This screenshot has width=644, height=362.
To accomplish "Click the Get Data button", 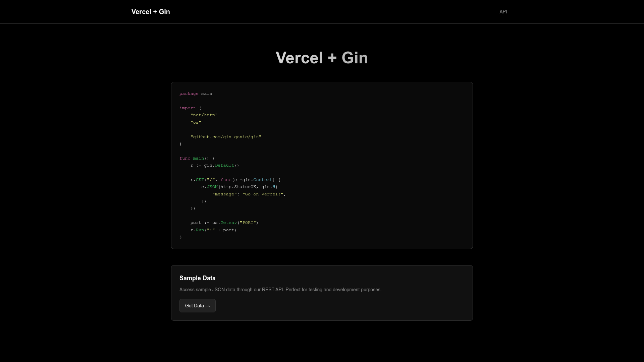I will click(x=198, y=306).
